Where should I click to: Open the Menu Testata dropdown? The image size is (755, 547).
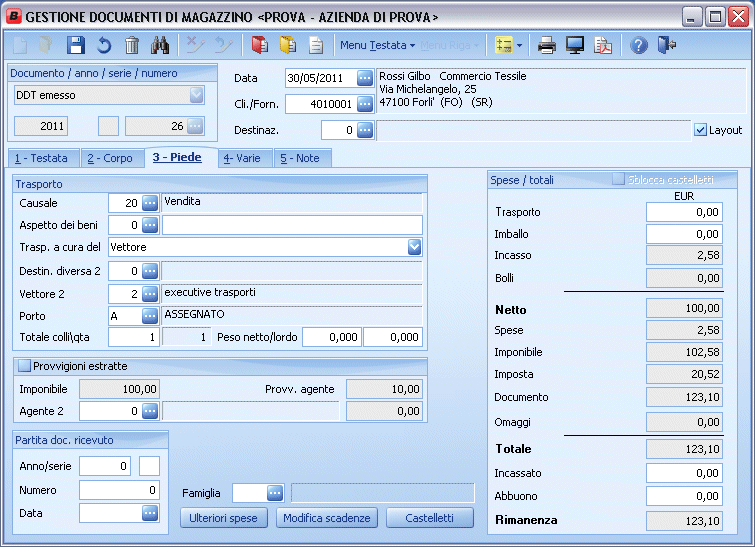(377, 45)
